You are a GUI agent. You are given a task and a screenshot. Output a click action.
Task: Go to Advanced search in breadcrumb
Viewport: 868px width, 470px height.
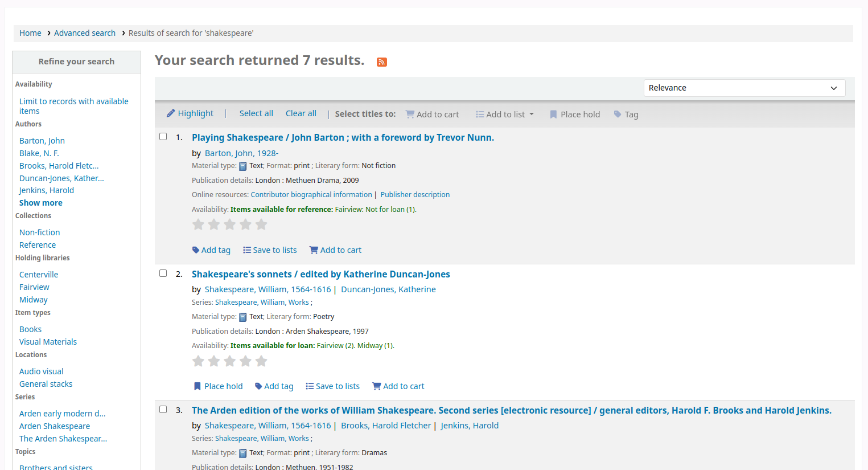(x=85, y=33)
